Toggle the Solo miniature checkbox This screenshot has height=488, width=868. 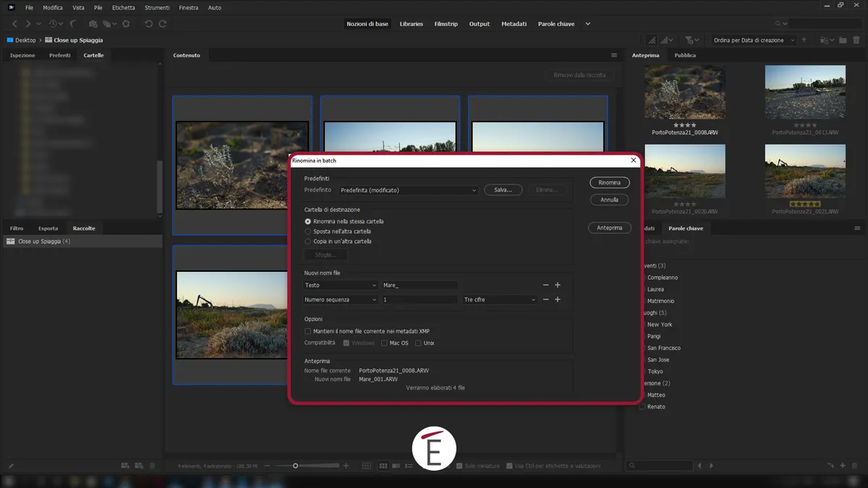[x=459, y=466]
